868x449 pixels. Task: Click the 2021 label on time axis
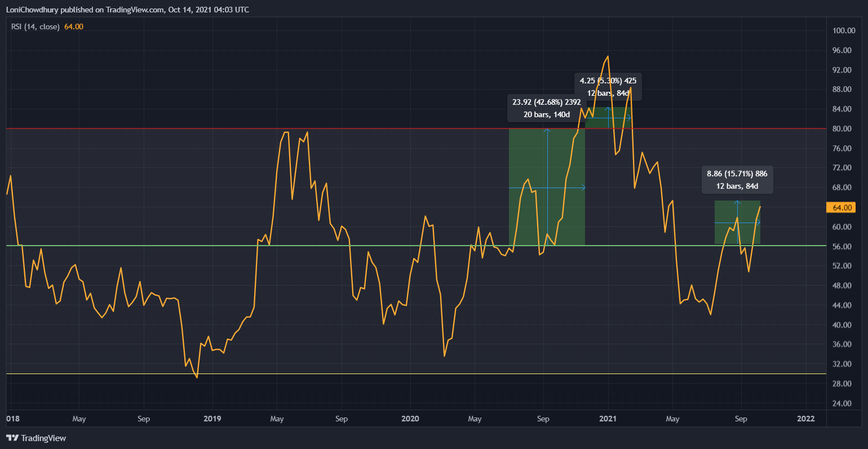[x=608, y=419]
